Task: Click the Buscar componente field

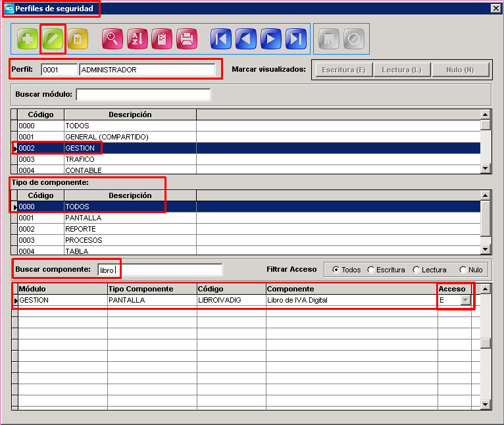Action: pyautogui.click(x=160, y=270)
